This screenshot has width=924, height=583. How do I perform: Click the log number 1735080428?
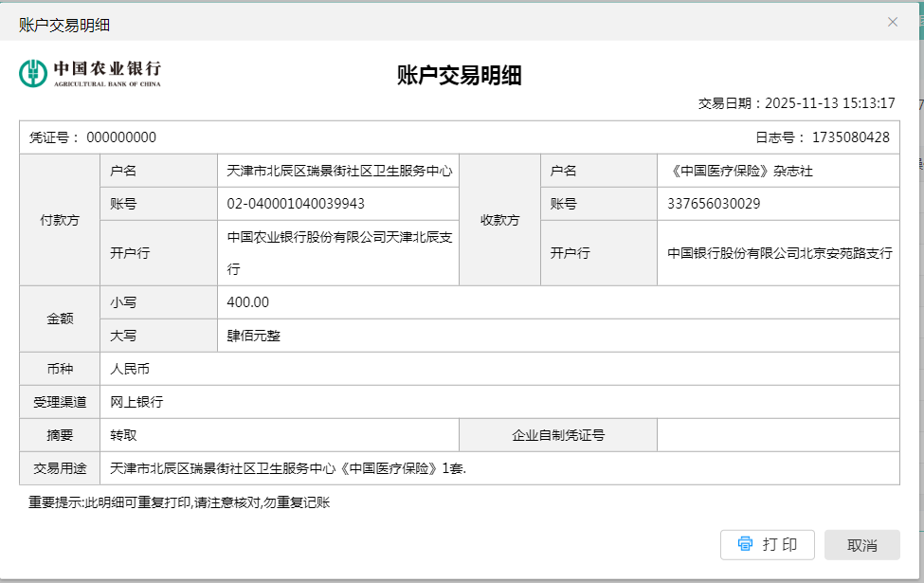(850, 137)
